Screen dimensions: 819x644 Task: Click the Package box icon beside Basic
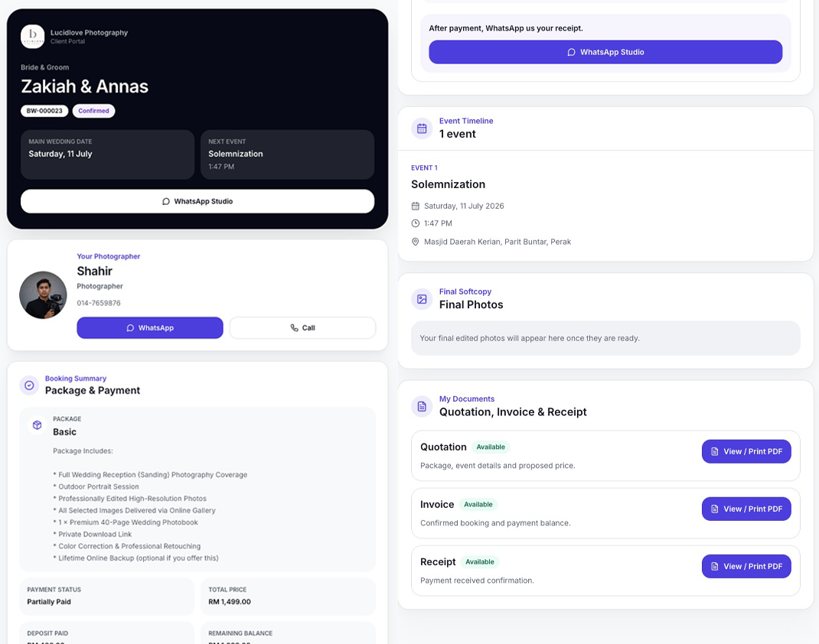[x=37, y=425]
